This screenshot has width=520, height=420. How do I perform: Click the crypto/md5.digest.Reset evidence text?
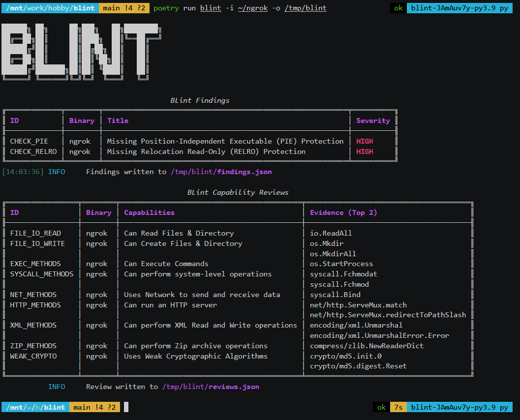(x=358, y=366)
